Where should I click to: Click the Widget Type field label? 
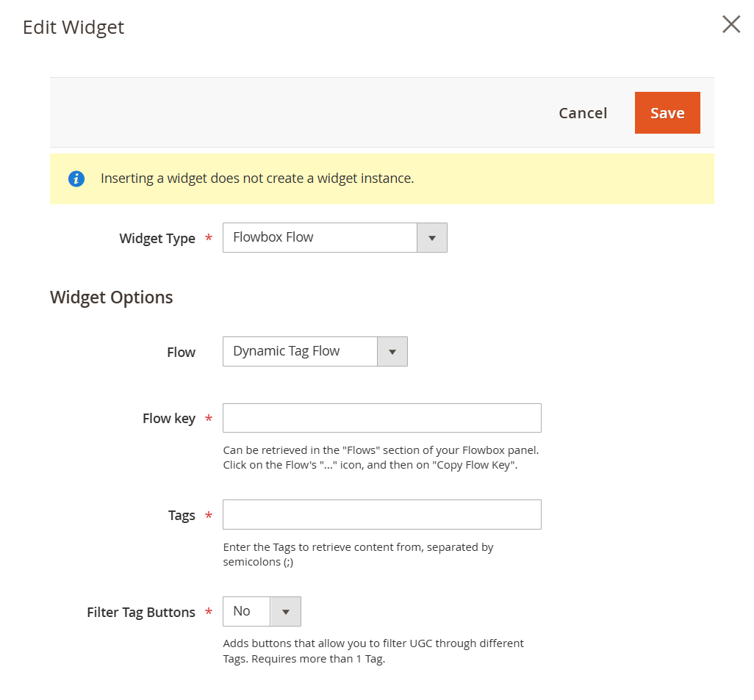tap(157, 239)
